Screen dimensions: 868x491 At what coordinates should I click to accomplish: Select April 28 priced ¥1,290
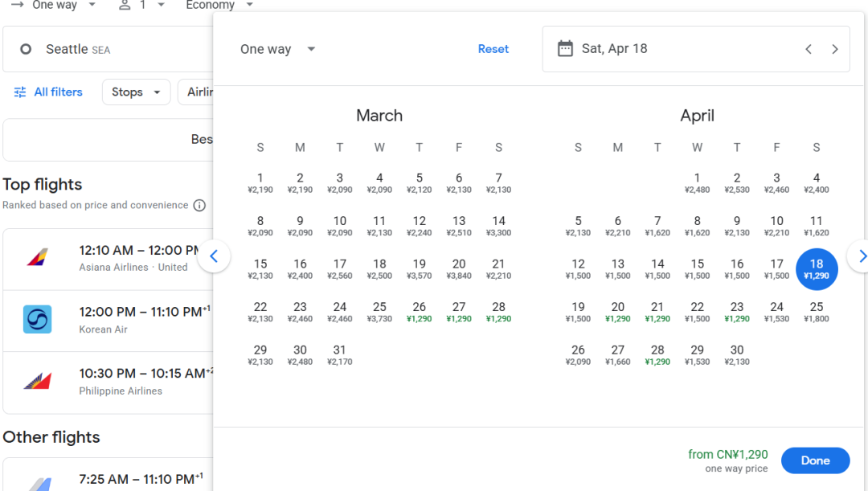point(657,355)
